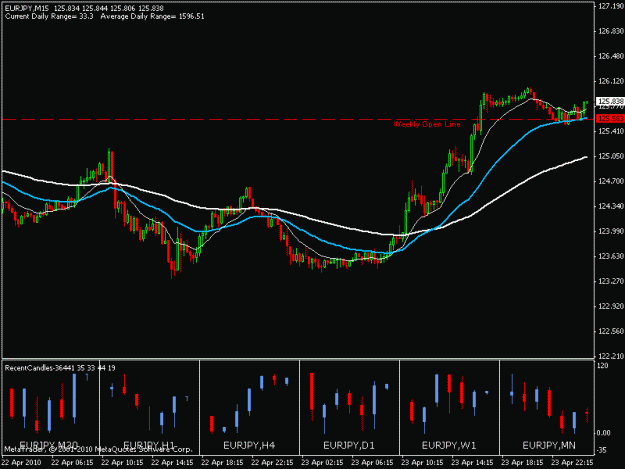Click 123.630 on the price axis
Screen dimensions: 625x469
[611, 256]
